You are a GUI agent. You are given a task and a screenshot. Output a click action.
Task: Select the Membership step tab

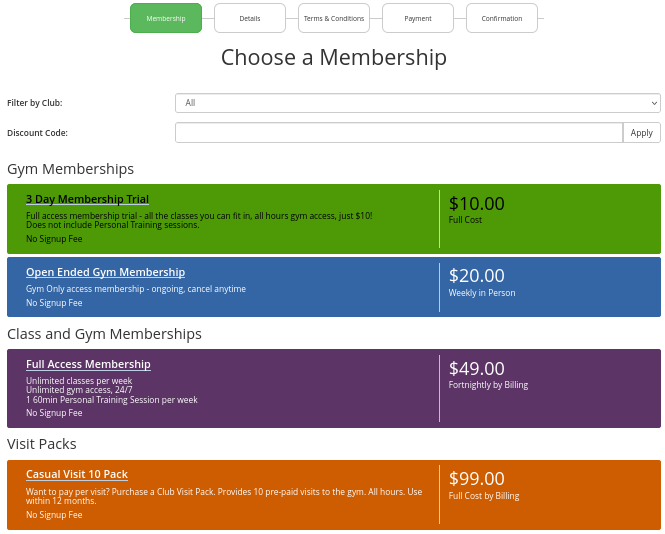click(x=166, y=18)
